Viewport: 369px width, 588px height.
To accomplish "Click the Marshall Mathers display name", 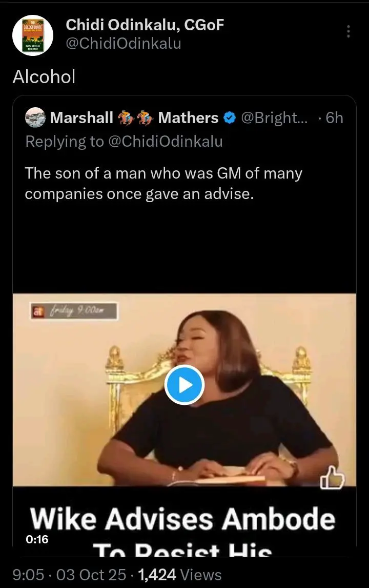I will tap(82, 118).
